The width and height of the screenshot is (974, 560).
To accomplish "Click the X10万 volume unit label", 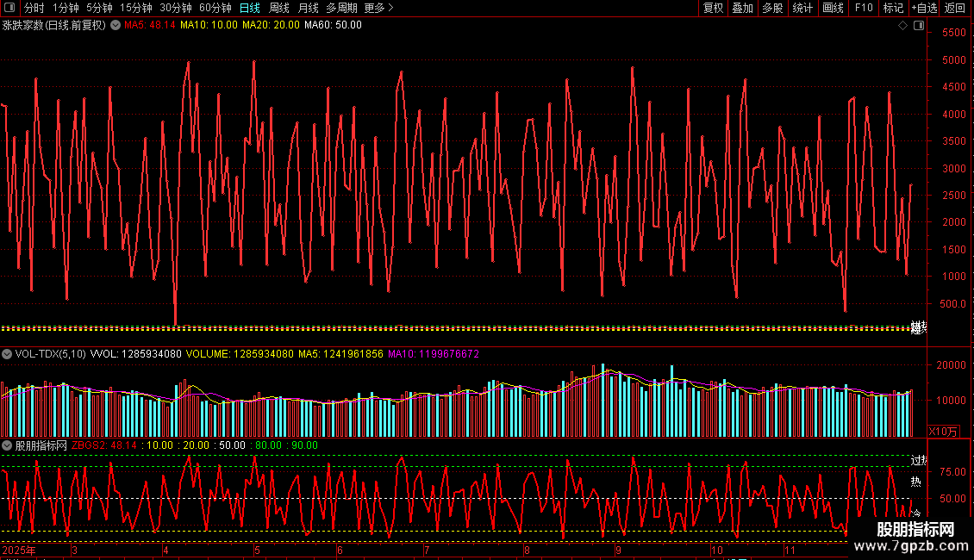I will tap(941, 431).
